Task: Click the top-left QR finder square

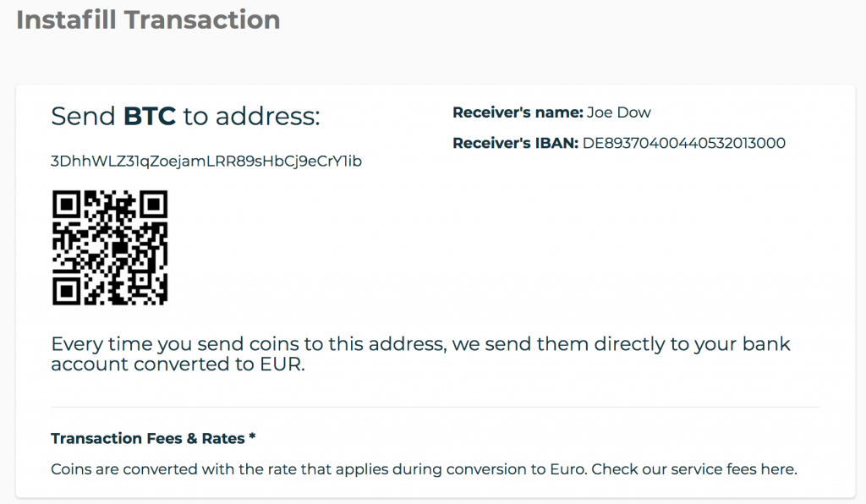Action: point(67,205)
